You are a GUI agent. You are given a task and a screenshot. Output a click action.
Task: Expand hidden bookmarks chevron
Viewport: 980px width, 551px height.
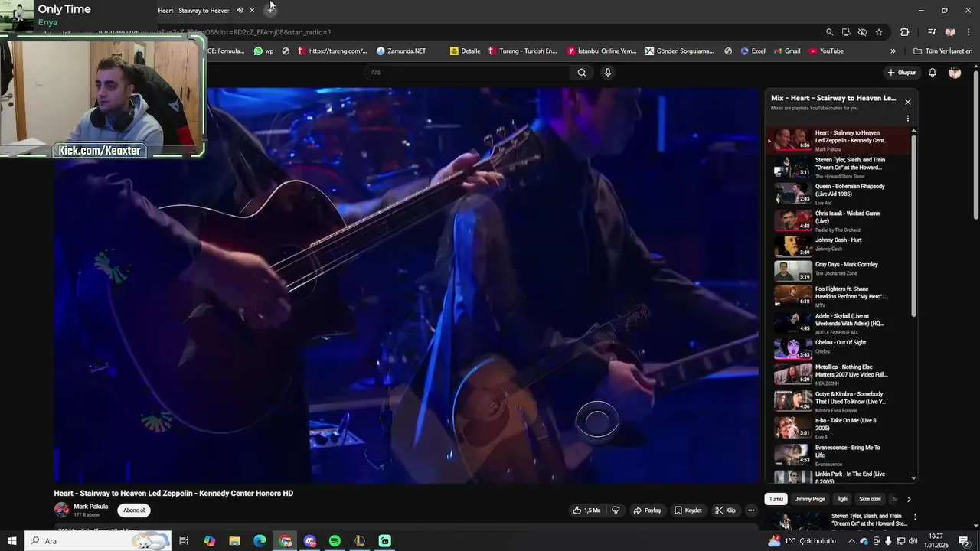tap(893, 51)
